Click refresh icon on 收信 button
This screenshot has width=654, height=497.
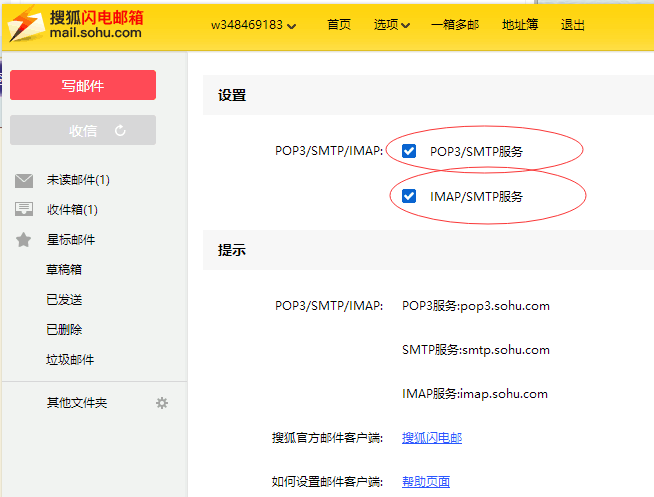pos(121,130)
